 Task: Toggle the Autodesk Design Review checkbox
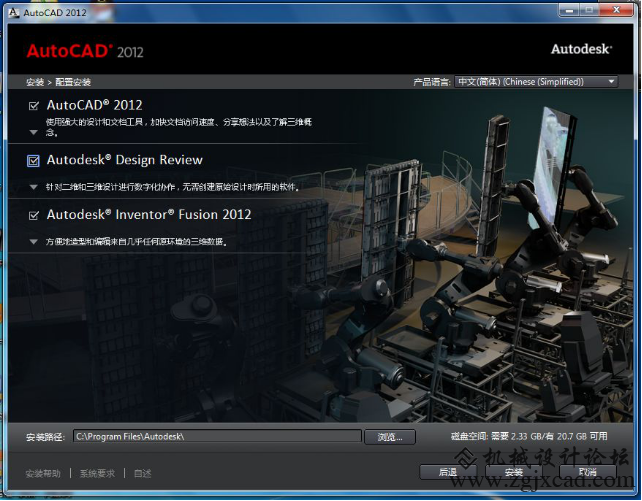(x=33, y=161)
